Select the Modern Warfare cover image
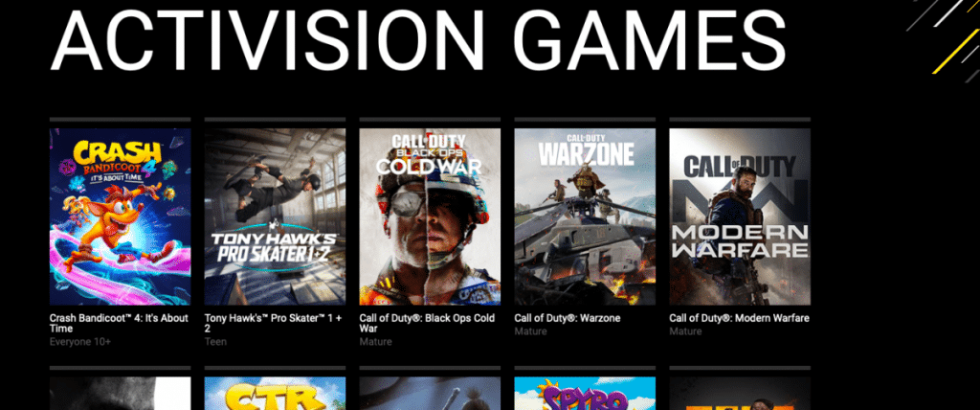 pyautogui.click(x=740, y=216)
